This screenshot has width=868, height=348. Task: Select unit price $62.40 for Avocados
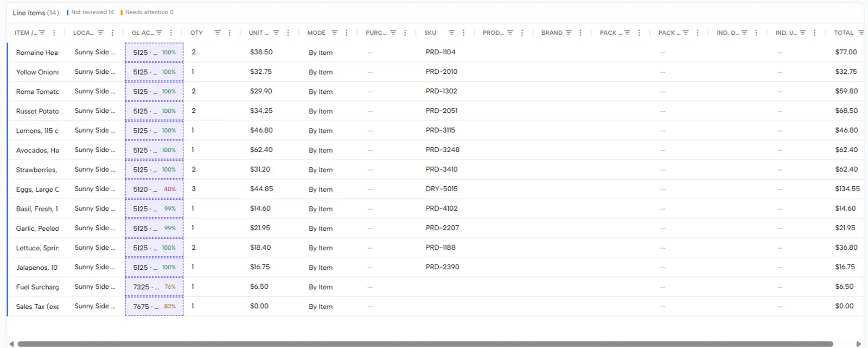pyautogui.click(x=261, y=150)
